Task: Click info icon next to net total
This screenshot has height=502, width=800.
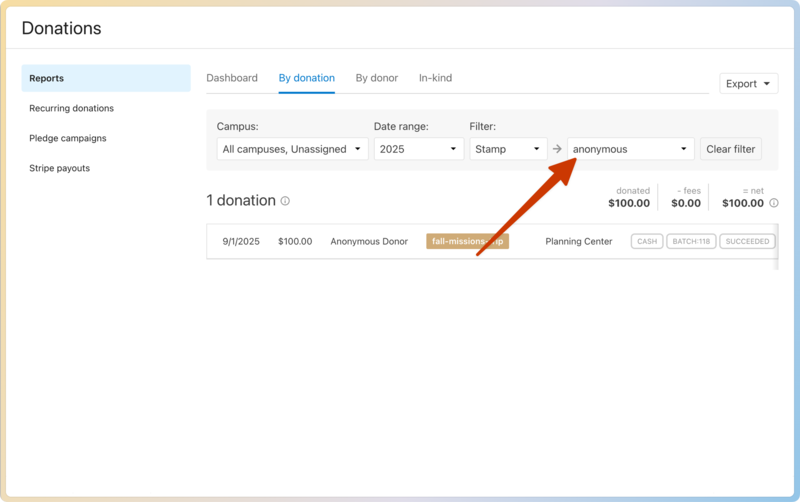Action: click(773, 203)
